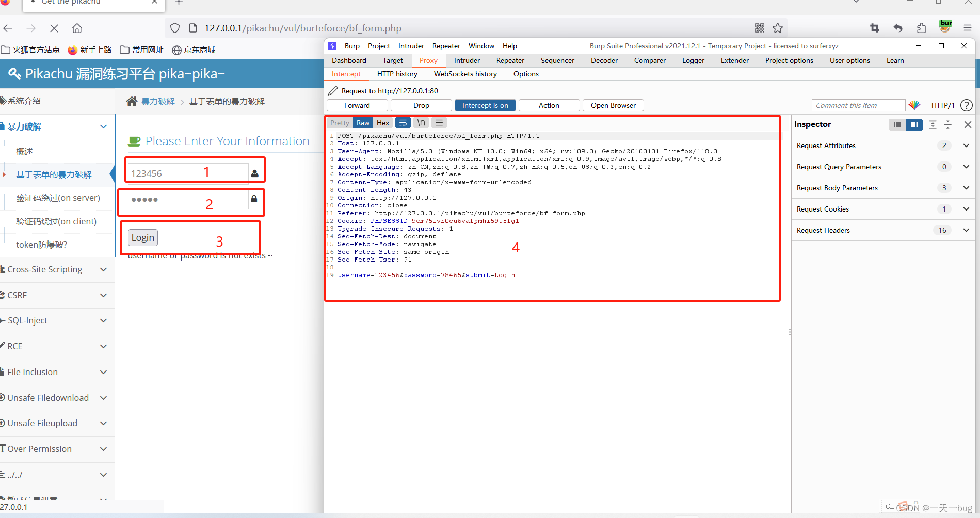The image size is (980, 518).
Task: Open the Proxy Options sub-tab
Action: (x=526, y=74)
